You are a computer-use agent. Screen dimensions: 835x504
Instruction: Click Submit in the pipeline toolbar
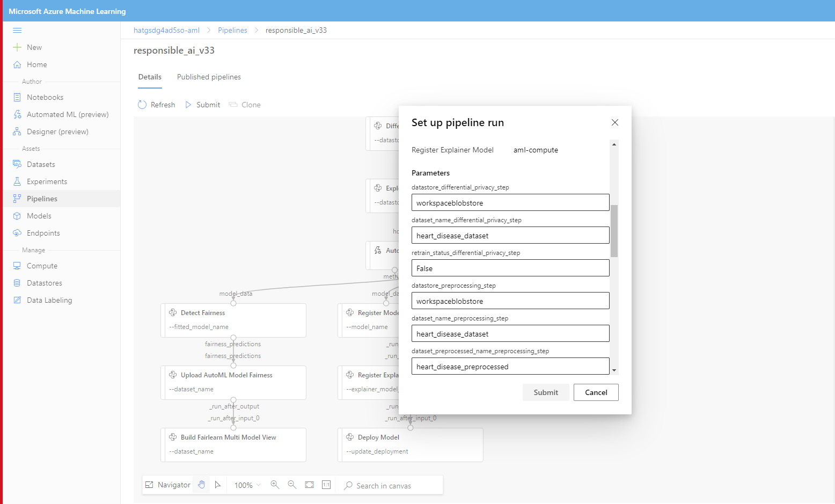point(202,105)
